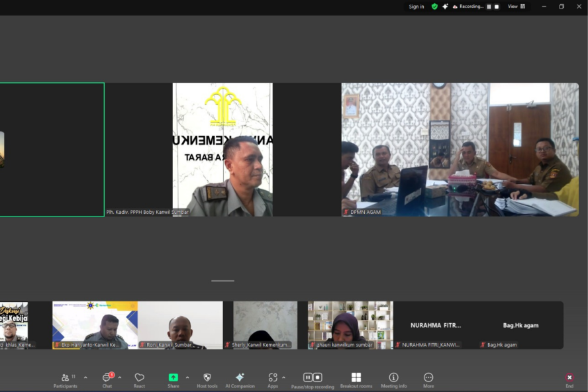
Task: Pause the recording from top bar
Action: tap(489, 7)
